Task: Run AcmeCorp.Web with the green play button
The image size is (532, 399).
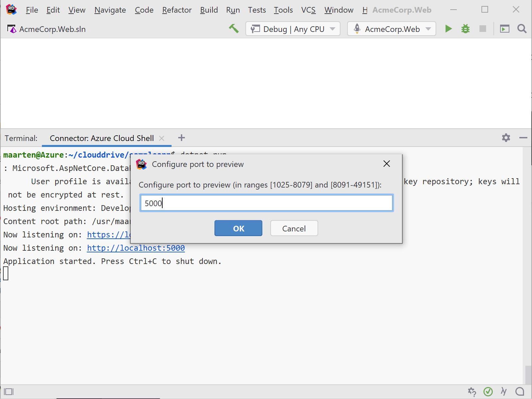Action: tap(449, 29)
